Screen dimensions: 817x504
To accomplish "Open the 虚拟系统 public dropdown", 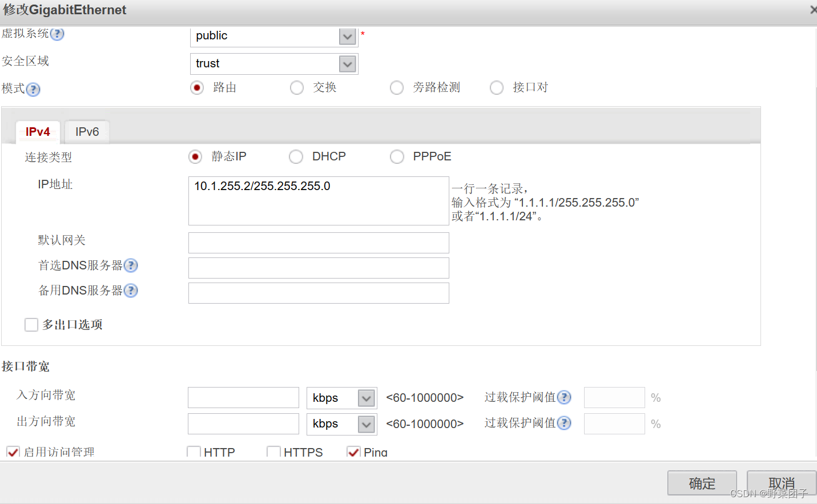I will click(x=347, y=37).
